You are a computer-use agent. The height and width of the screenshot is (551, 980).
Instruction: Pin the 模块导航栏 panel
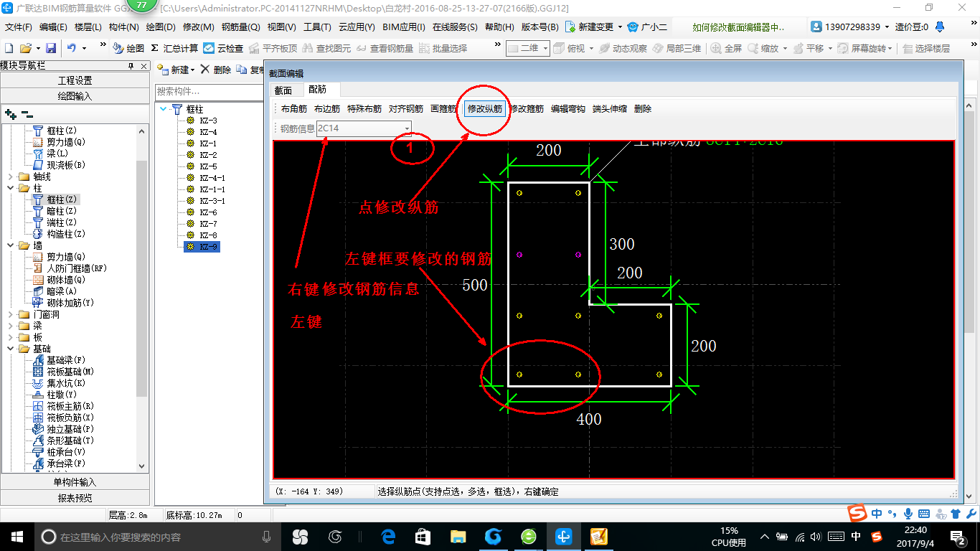click(x=131, y=66)
